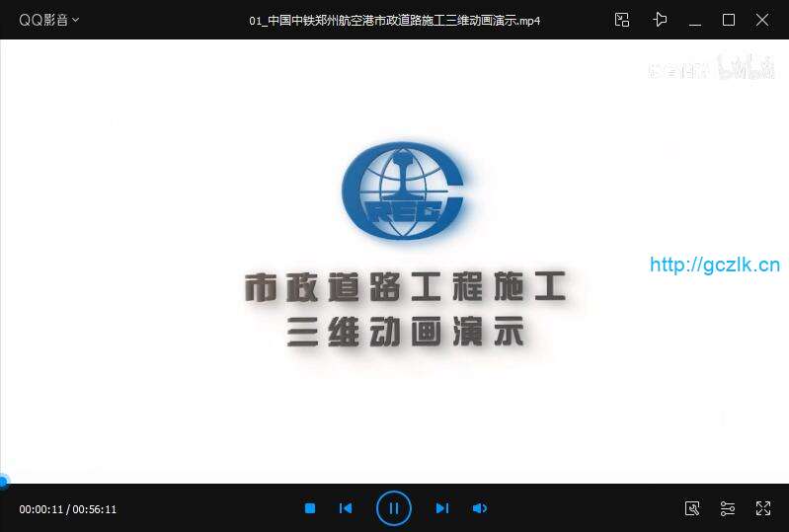Viewport: 789px width, 532px height.
Task: Open the QQ影音 main menu dropdown
Action: coord(49,20)
